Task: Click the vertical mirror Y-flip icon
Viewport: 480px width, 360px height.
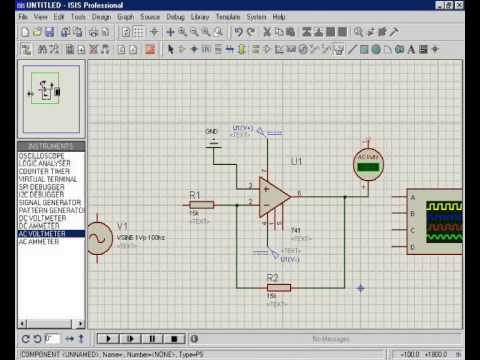Action: pyautogui.click(x=81, y=339)
